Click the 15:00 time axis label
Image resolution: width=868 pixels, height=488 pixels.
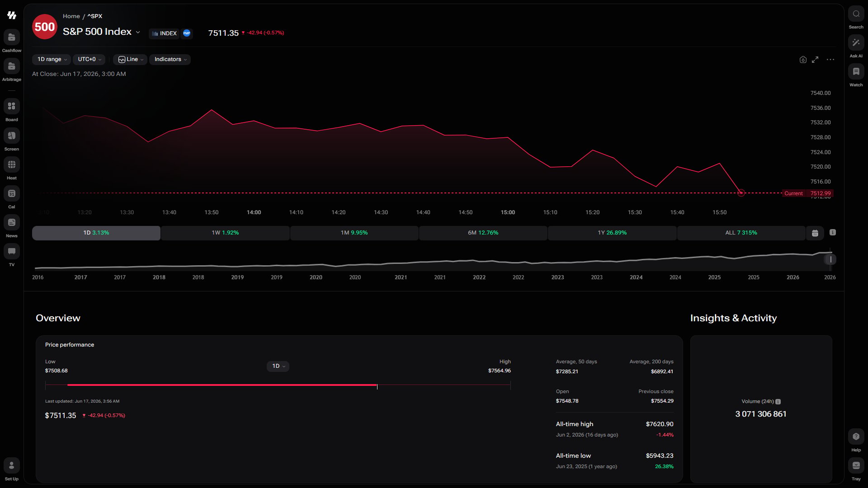508,212
